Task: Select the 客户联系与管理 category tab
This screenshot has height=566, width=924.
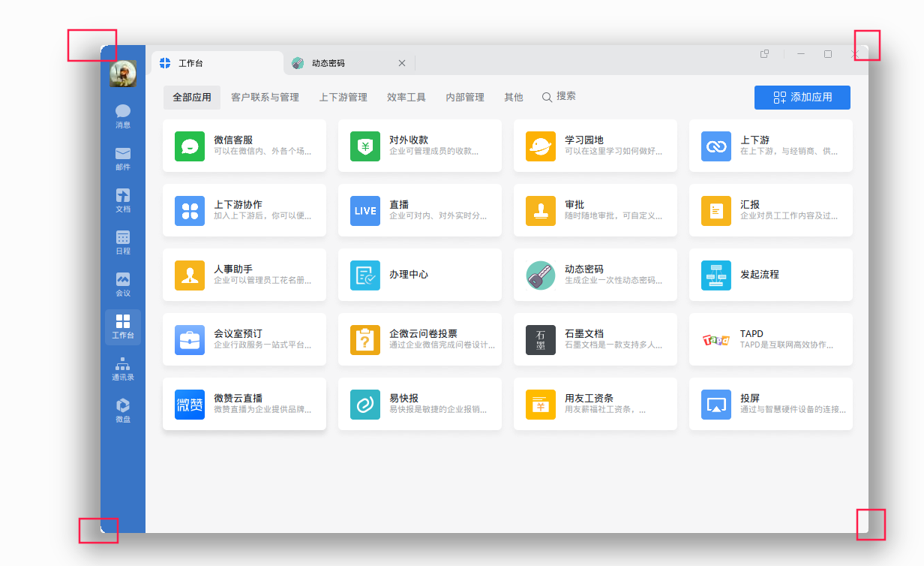Action: click(x=265, y=98)
